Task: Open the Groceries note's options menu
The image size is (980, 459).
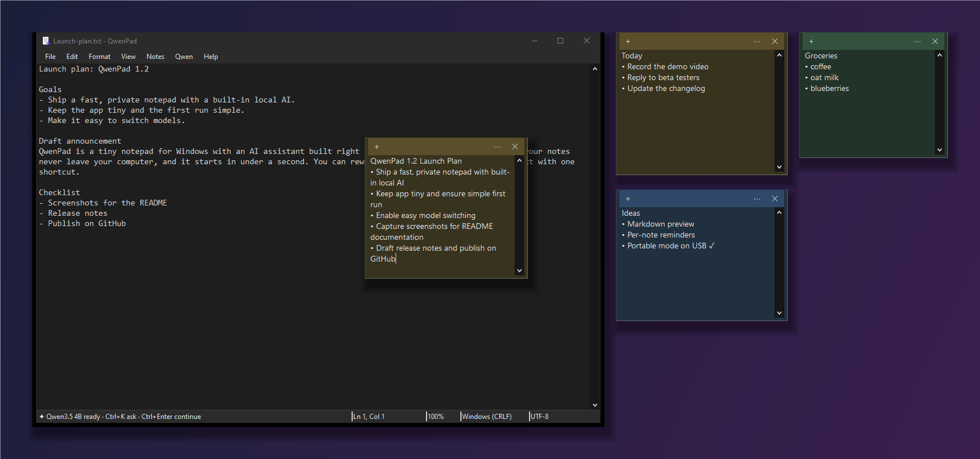Action: [917, 41]
